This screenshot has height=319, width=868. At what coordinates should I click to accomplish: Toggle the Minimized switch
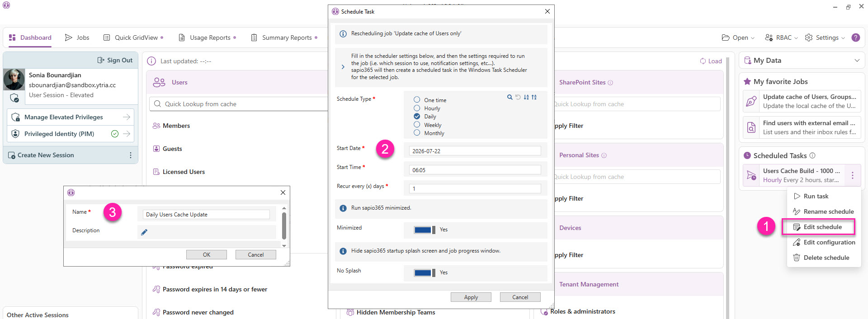point(425,230)
